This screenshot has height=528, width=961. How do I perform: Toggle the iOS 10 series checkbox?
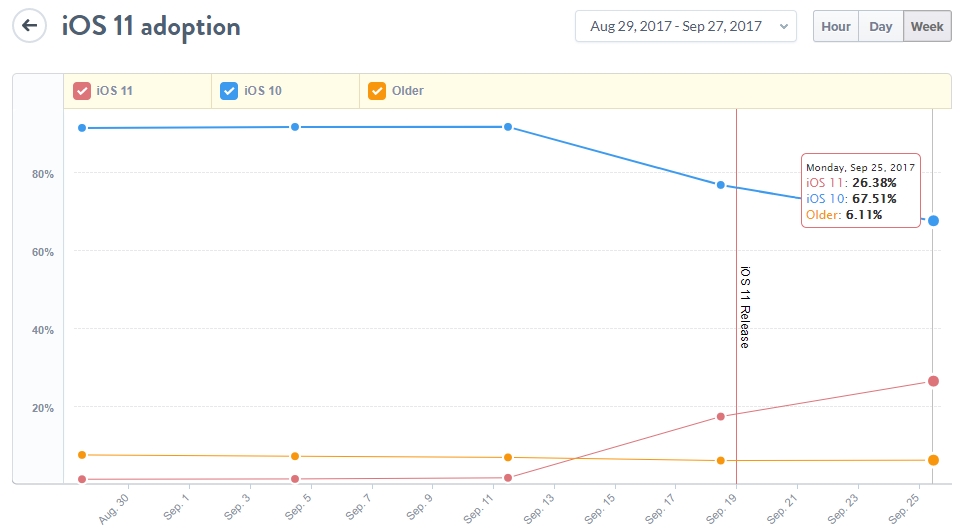(x=229, y=91)
